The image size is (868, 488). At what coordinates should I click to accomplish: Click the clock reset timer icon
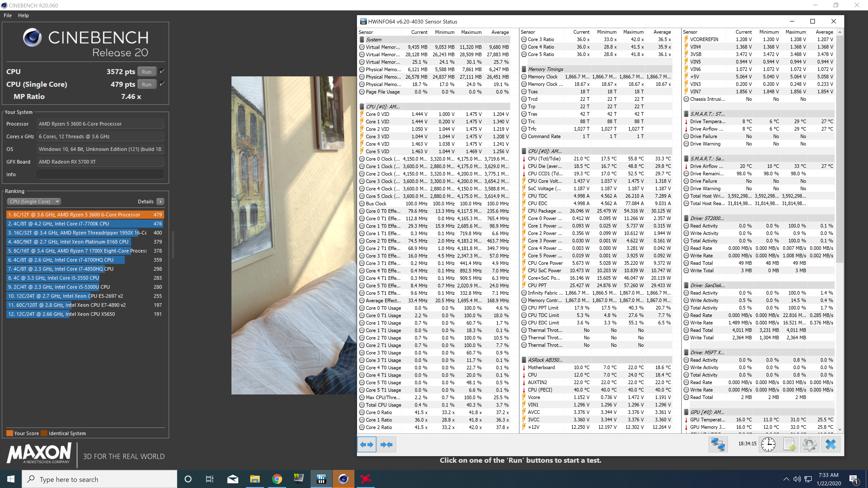click(x=768, y=445)
